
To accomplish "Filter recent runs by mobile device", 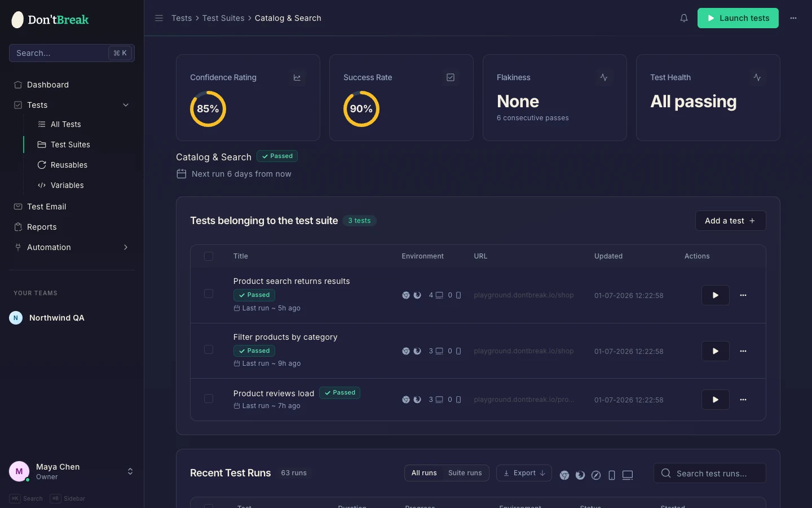I will [612, 475].
